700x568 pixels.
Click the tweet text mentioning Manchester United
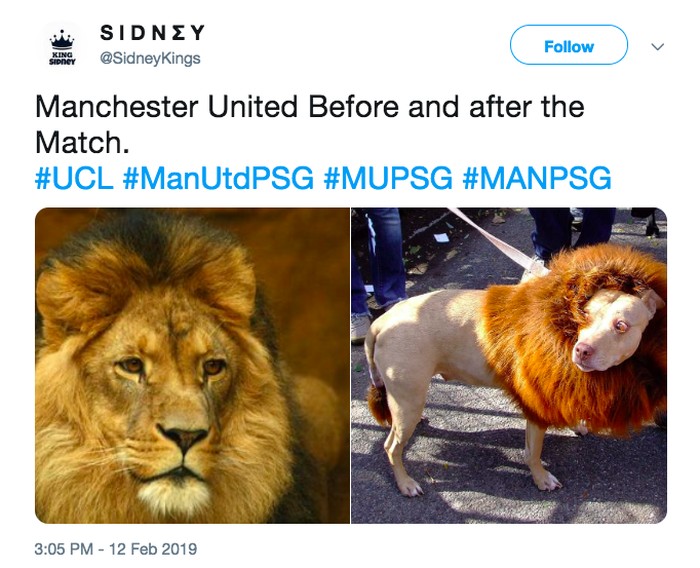tap(310, 107)
